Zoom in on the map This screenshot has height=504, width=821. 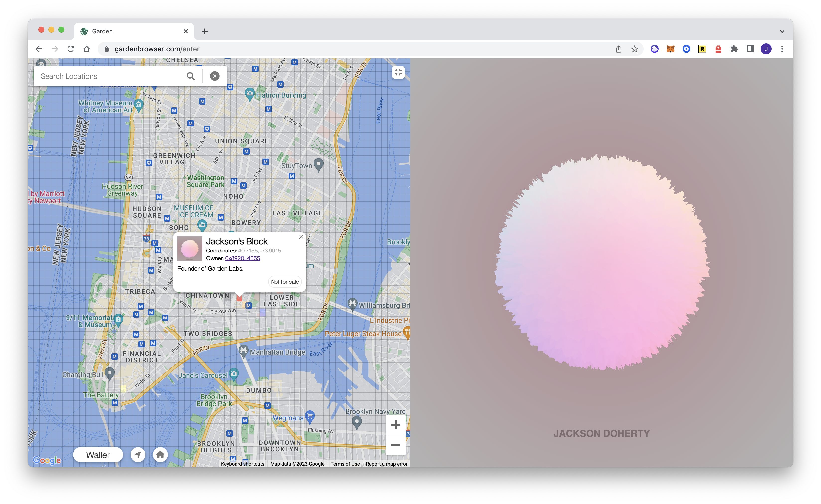click(395, 425)
